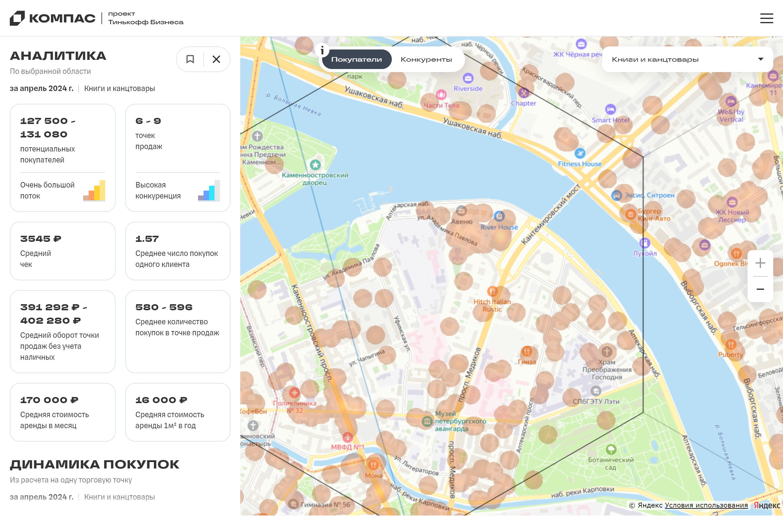Click the Kompas logo
Image resolution: width=783 pixels, height=532 pixels.
[53, 18]
